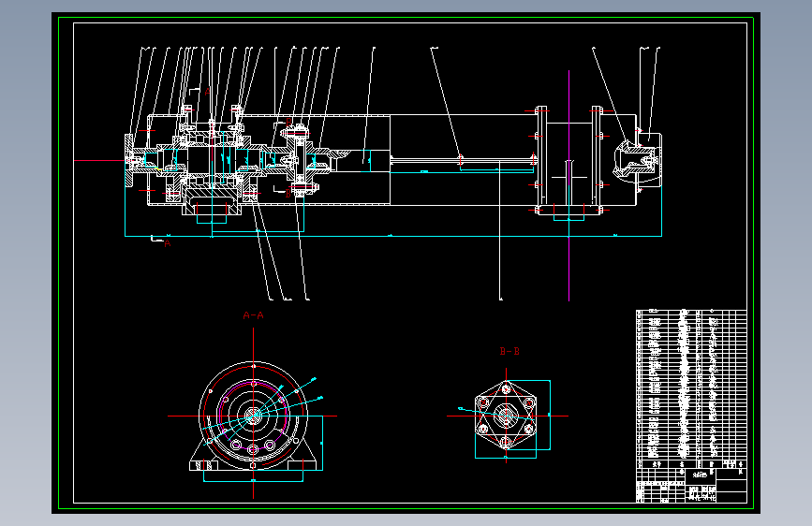
Task: Click the red B-B section label
Action: click(509, 352)
